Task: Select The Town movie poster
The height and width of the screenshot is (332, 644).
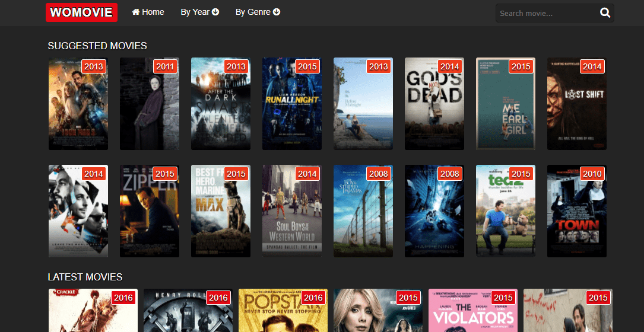Action: (x=577, y=211)
